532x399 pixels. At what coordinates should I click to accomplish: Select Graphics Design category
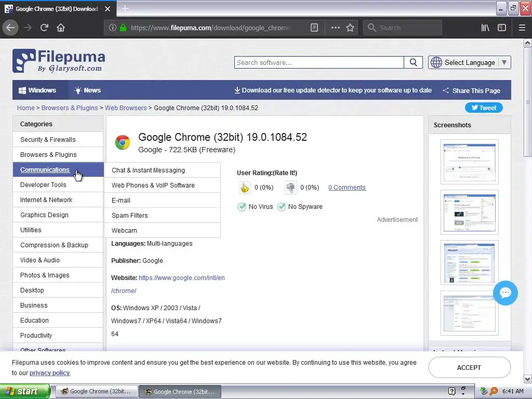coord(58,215)
